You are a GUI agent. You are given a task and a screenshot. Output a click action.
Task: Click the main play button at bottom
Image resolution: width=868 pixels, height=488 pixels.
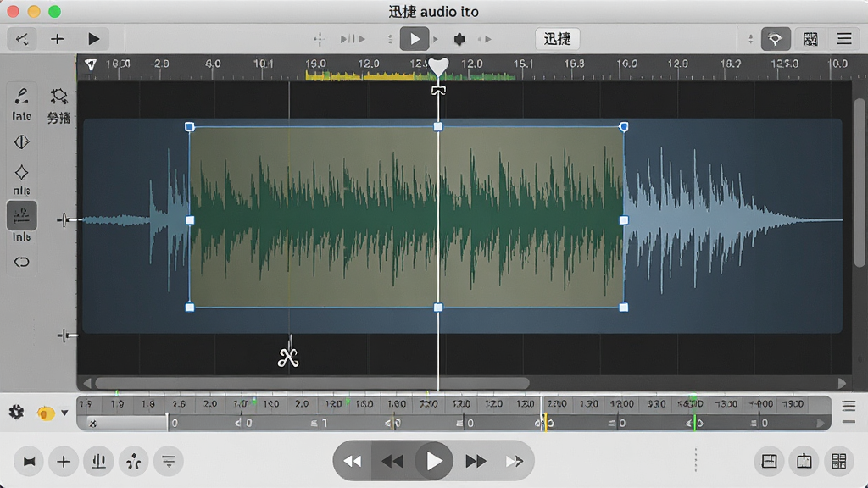pos(434,461)
